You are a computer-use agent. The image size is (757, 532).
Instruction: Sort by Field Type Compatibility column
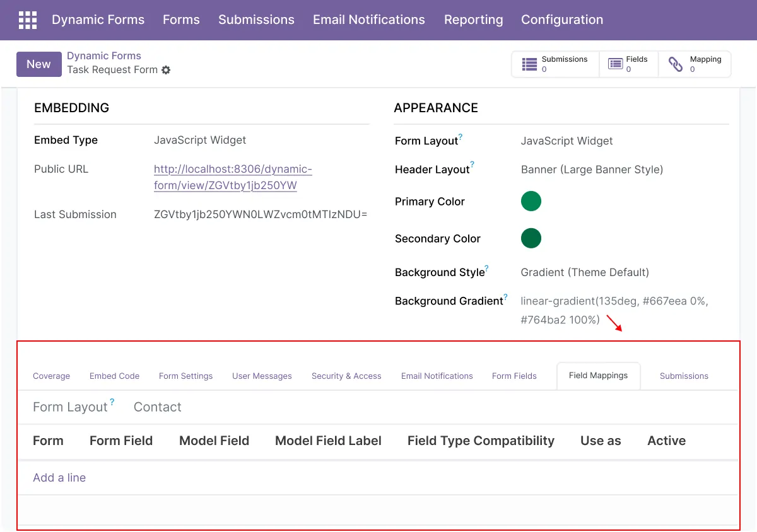point(481,441)
